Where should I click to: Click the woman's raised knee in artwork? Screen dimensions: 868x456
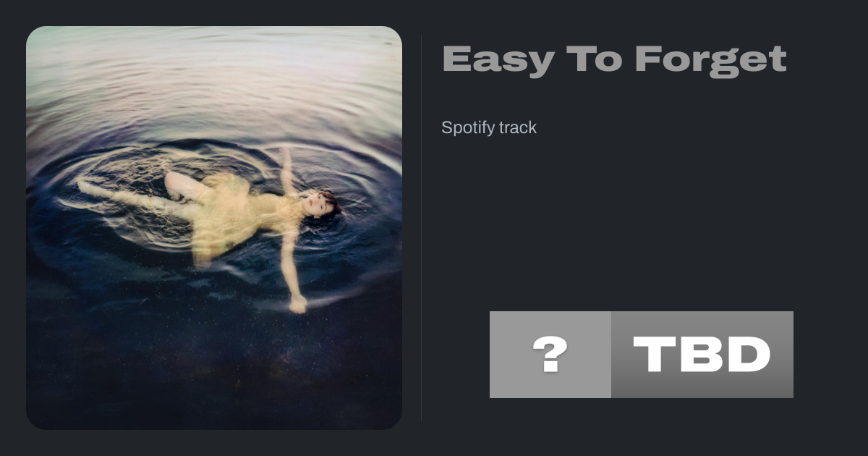pos(174,181)
